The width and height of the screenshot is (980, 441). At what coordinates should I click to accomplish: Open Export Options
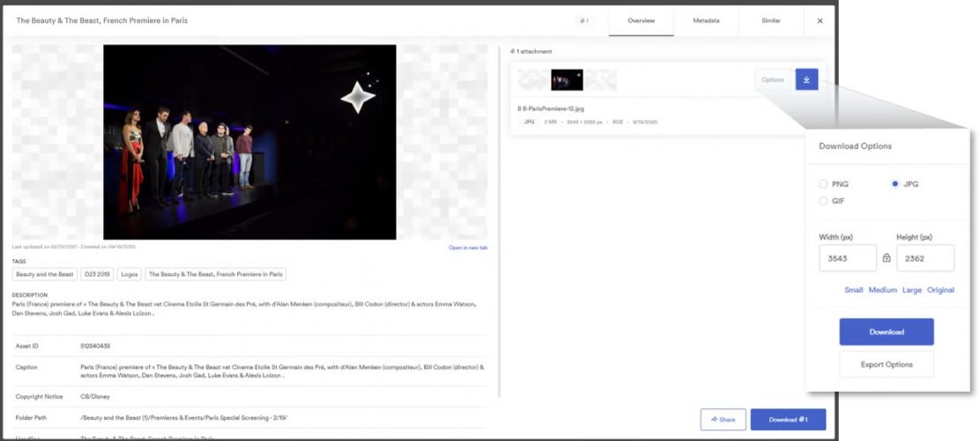887,364
